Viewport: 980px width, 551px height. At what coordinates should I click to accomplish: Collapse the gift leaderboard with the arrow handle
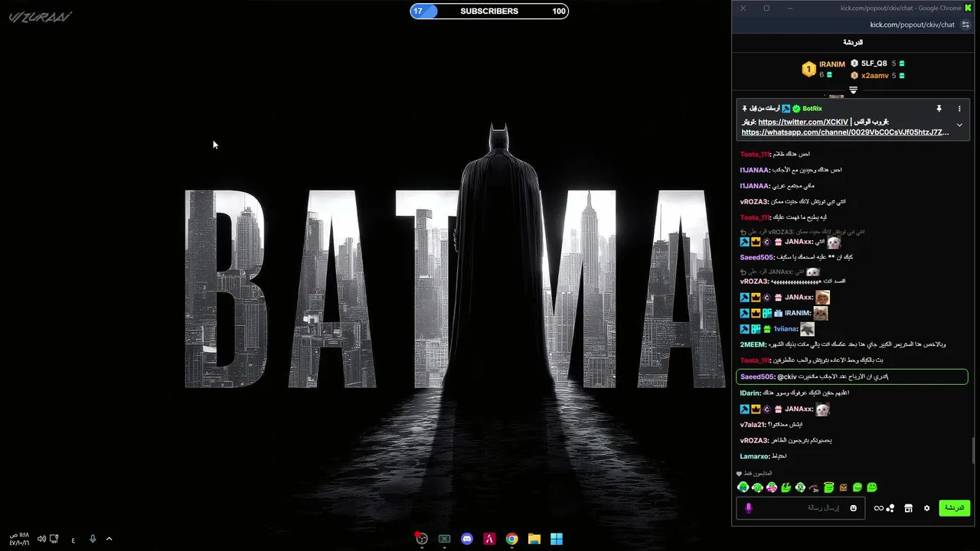pyautogui.click(x=853, y=90)
